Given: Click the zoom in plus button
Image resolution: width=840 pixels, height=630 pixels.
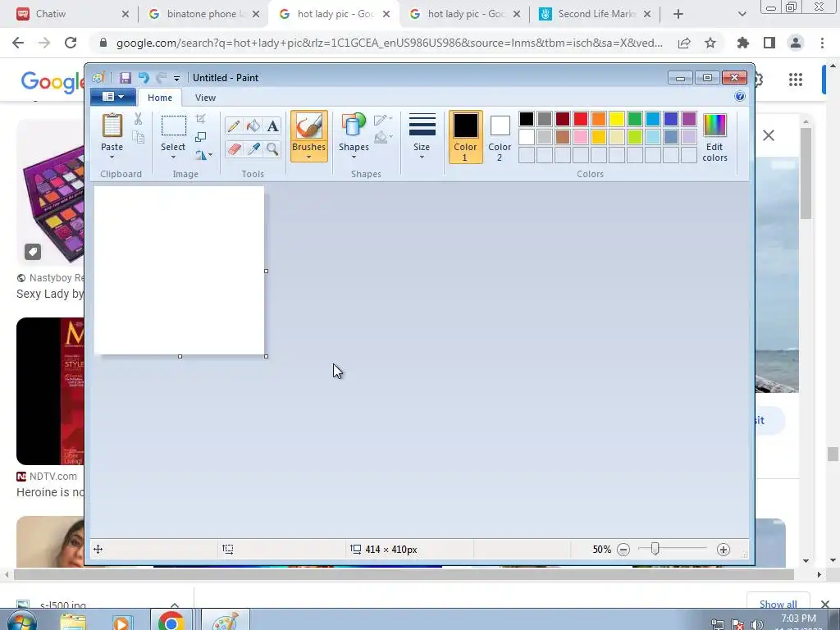Looking at the screenshot, I should coord(724,550).
